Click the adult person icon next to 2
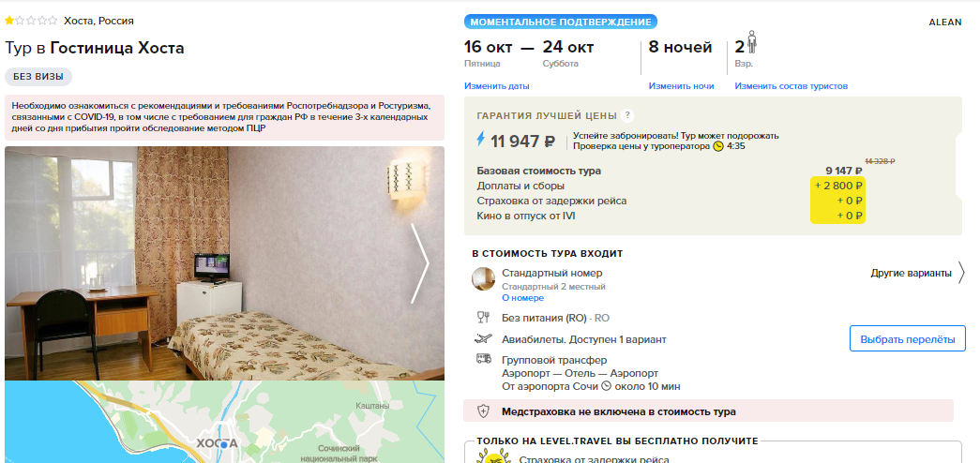The width and height of the screenshot is (980, 463). pyautogui.click(x=752, y=44)
